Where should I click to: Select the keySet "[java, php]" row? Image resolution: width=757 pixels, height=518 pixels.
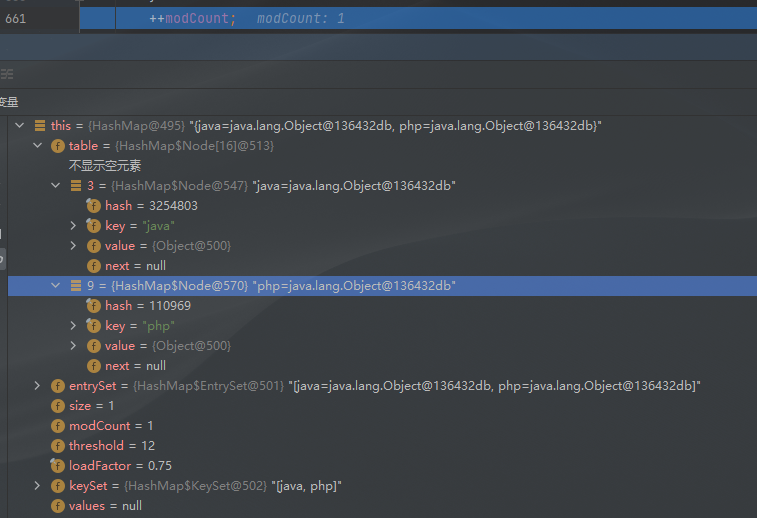pyautogui.click(x=382, y=485)
